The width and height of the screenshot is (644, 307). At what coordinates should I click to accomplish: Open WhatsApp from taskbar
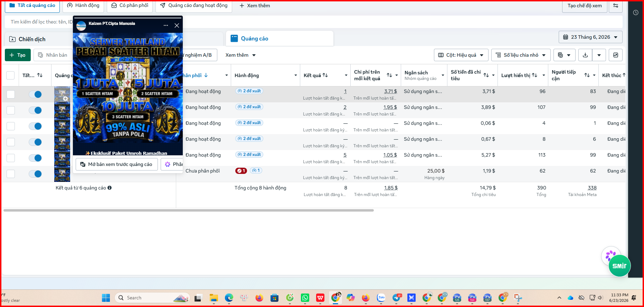click(x=305, y=298)
